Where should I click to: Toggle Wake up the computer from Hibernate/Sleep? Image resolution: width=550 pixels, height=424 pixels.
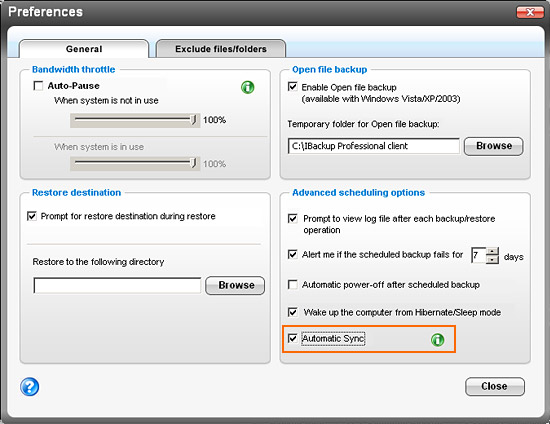(293, 312)
